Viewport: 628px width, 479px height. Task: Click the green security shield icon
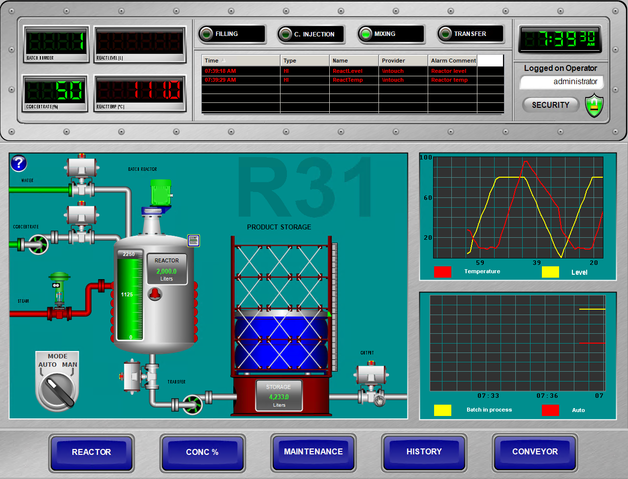[593, 104]
